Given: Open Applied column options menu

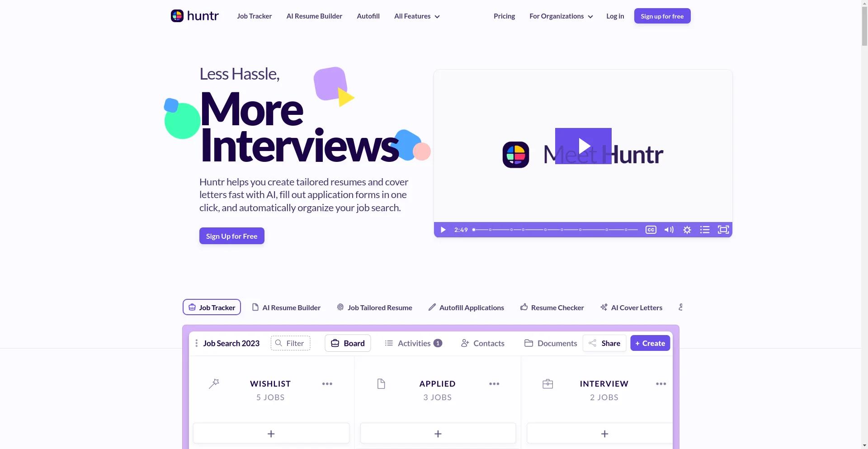Looking at the screenshot, I should (494, 384).
